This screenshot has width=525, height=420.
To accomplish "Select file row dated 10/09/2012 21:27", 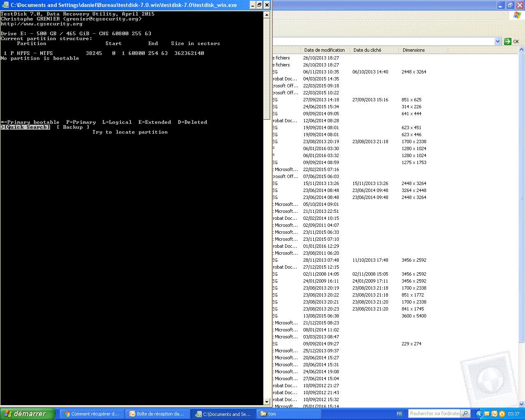I will [x=395, y=386].
